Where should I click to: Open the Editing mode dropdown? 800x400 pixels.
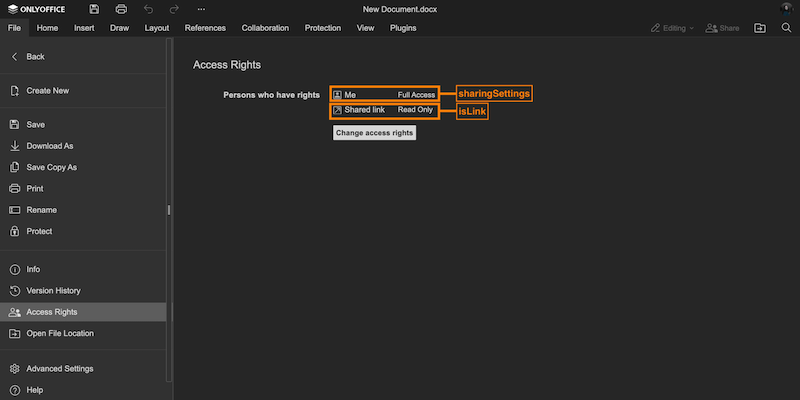672,28
